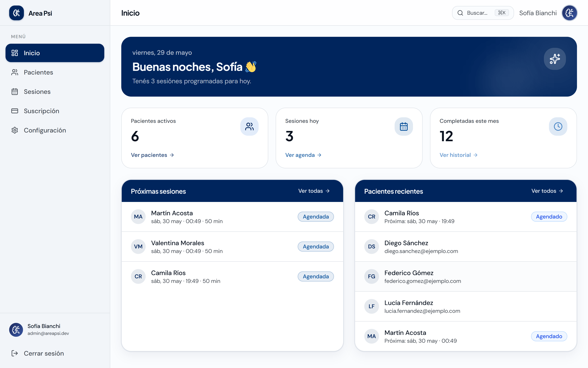
Task: Click the Buscar search field
Action: (x=482, y=13)
